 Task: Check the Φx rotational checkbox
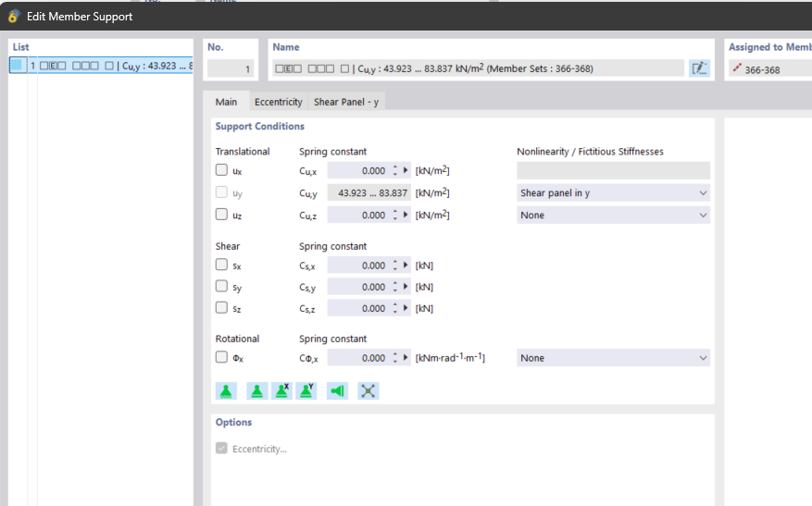[222, 357]
